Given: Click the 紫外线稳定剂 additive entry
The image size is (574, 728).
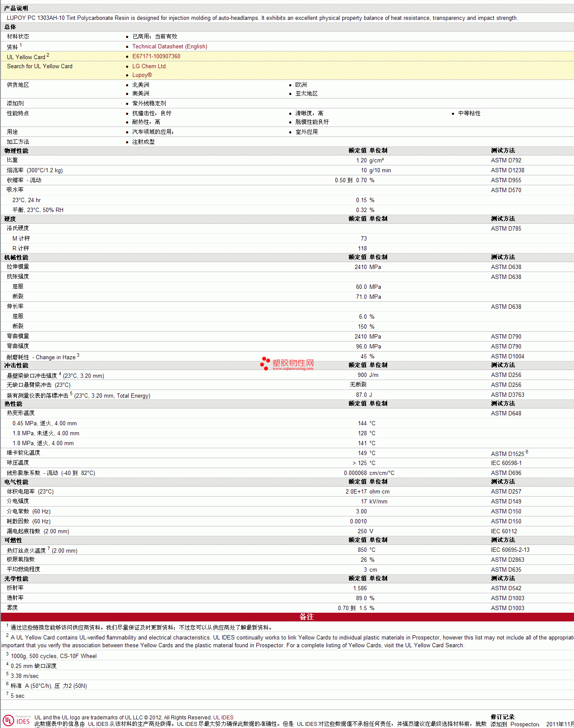Looking at the screenshot, I should pyautogui.click(x=149, y=103).
